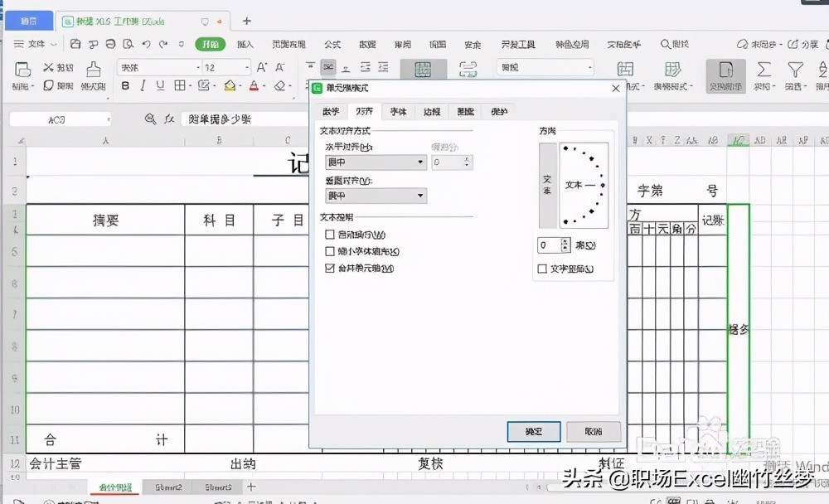The height and width of the screenshot is (504, 829).
Task: Switch to the 插入 ribbon tab
Action: point(244,44)
